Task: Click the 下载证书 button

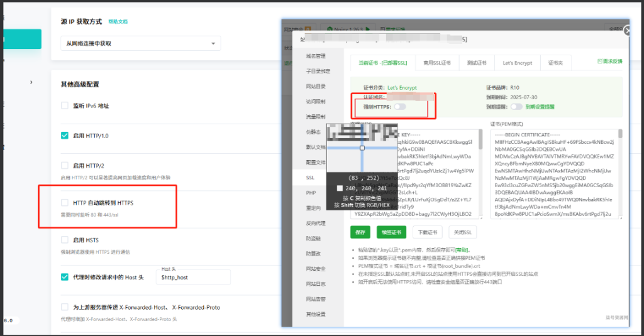Action: tap(428, 232)
